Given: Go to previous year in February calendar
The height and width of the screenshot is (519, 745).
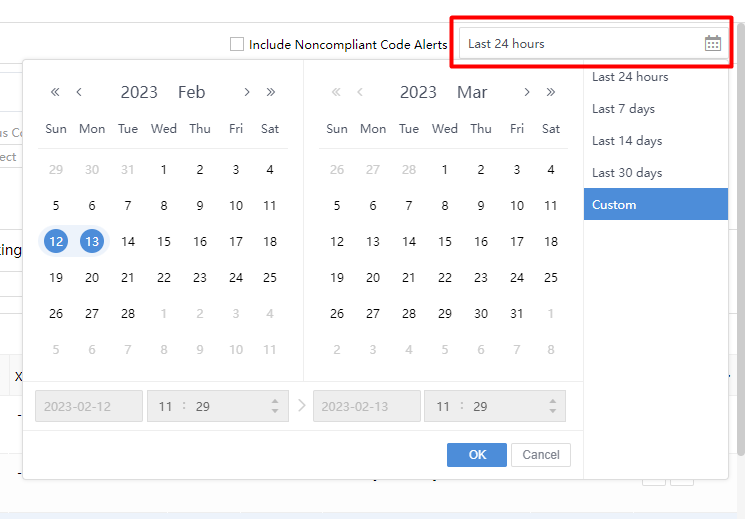Looking at the screenshot, I should (55, 92).
